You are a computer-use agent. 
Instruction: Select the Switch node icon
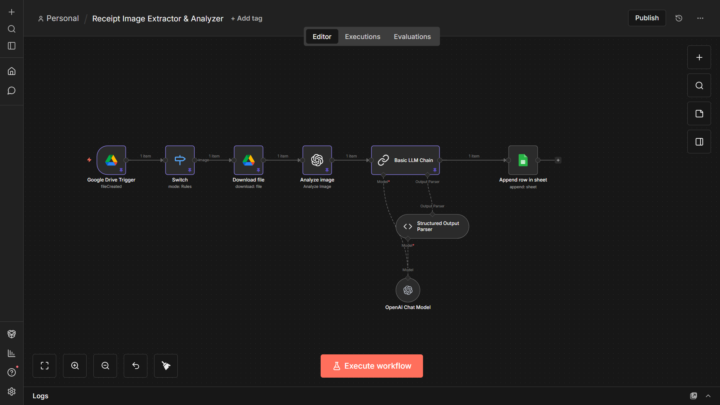point(180,160)
